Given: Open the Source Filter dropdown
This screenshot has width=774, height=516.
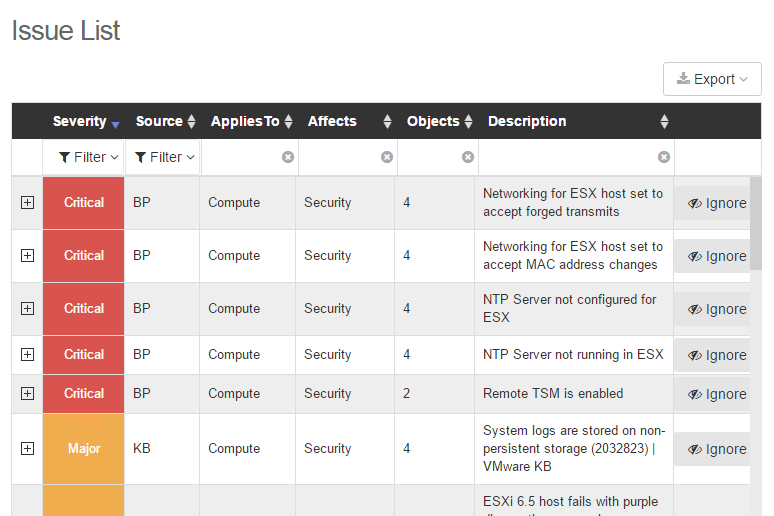Looking at the screenshot, I should [165, 157].
